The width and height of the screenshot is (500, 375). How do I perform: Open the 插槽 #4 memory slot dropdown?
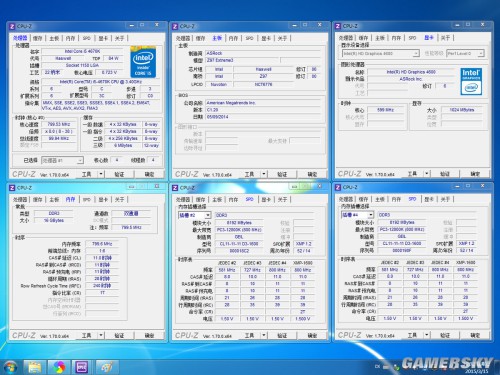(371, 215)
